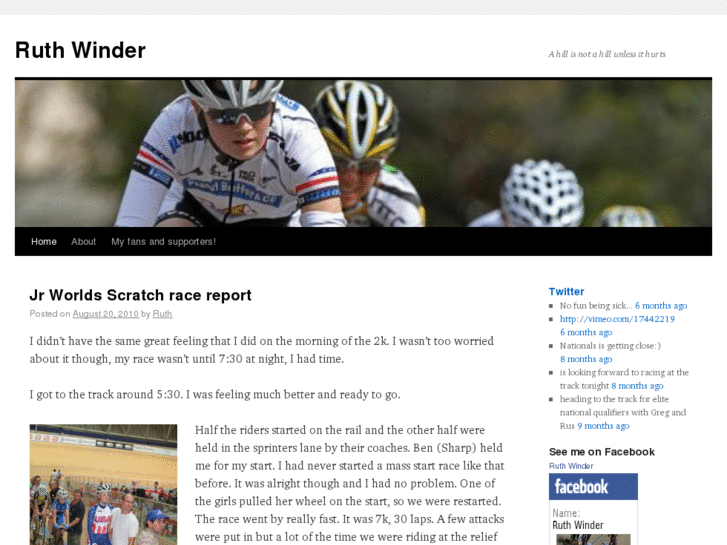Viewport: 727px width, 545px height.
Task: Click the Ruth Winder name in Facebook badge
Action: [578, 526]
